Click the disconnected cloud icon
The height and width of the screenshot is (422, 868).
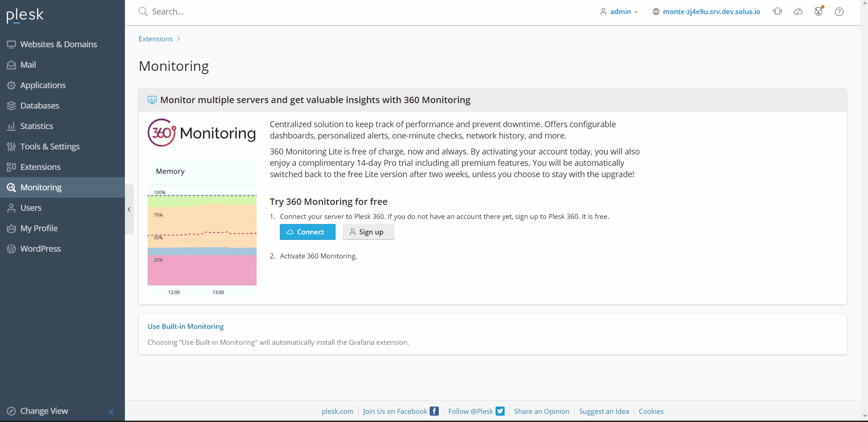click(x=798, y=11)
